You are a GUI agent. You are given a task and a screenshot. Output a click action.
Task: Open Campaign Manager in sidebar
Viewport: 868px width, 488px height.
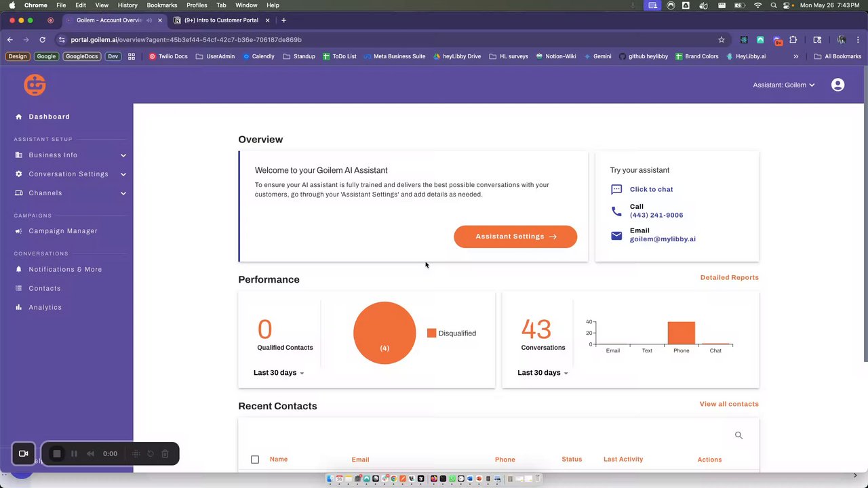click(63, 231)
